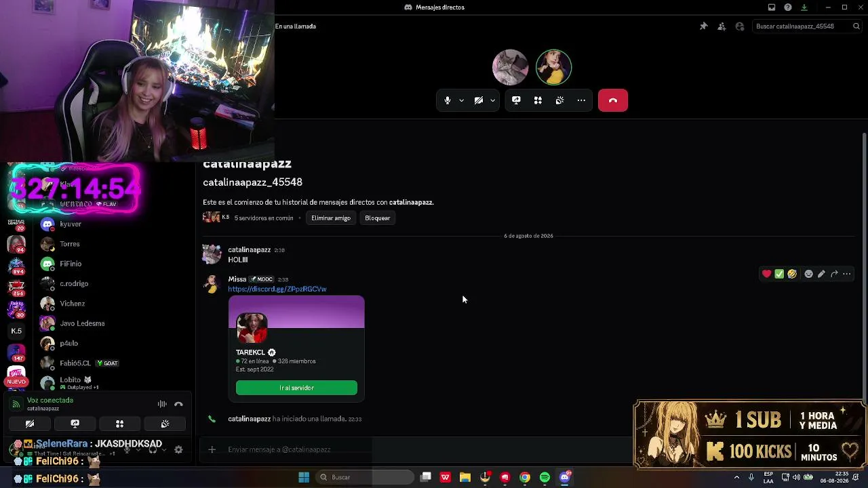The image size is (868, 488).
Task: Open the Discord inbox
Action: pos(772,7)
